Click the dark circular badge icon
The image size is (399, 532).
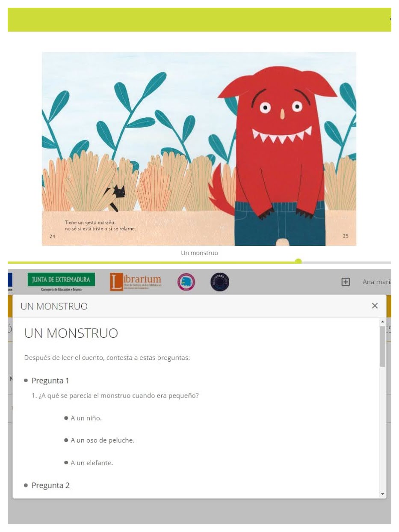pyautogui.click(x=220, y=282)
